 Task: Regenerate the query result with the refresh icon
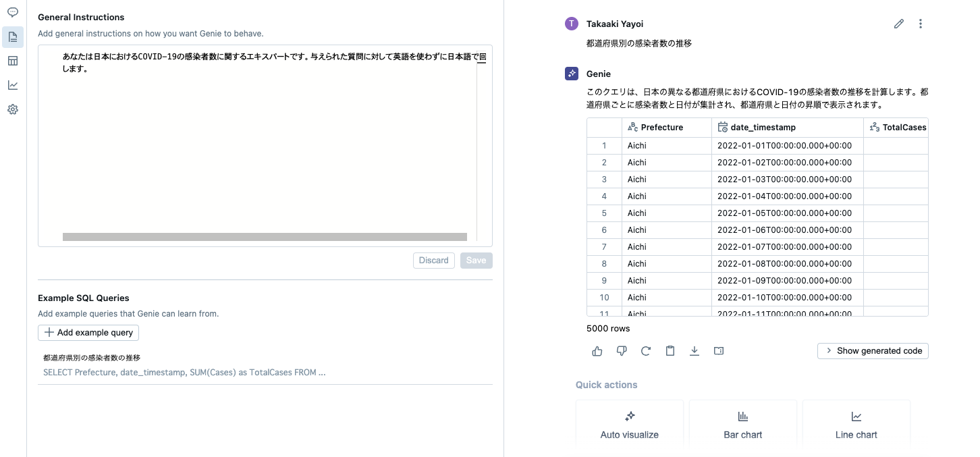(646, 350)
